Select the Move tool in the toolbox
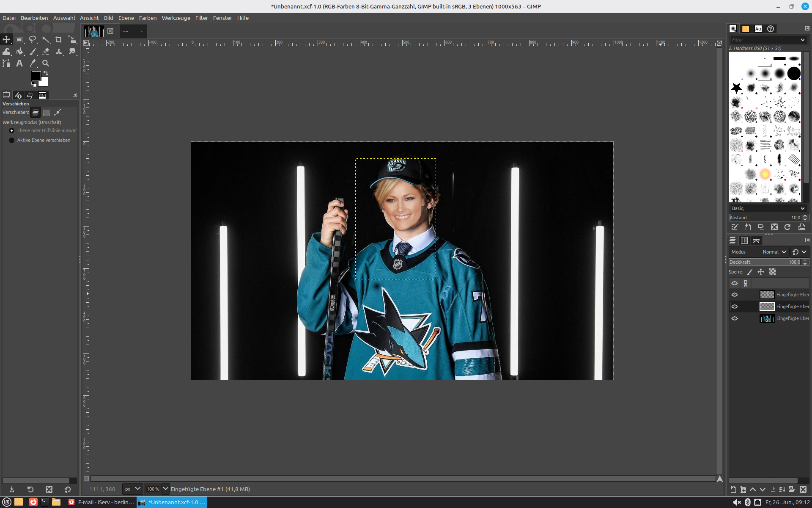Viewport: 812px width, 508px height. tap(6, 39)
